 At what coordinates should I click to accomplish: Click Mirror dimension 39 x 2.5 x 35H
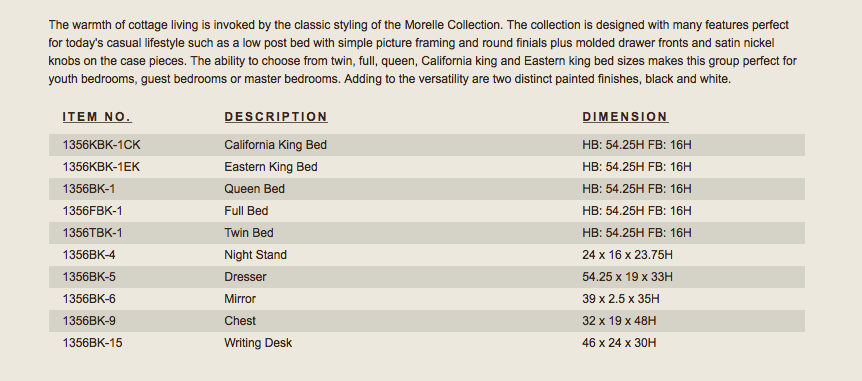coord(621,299)
